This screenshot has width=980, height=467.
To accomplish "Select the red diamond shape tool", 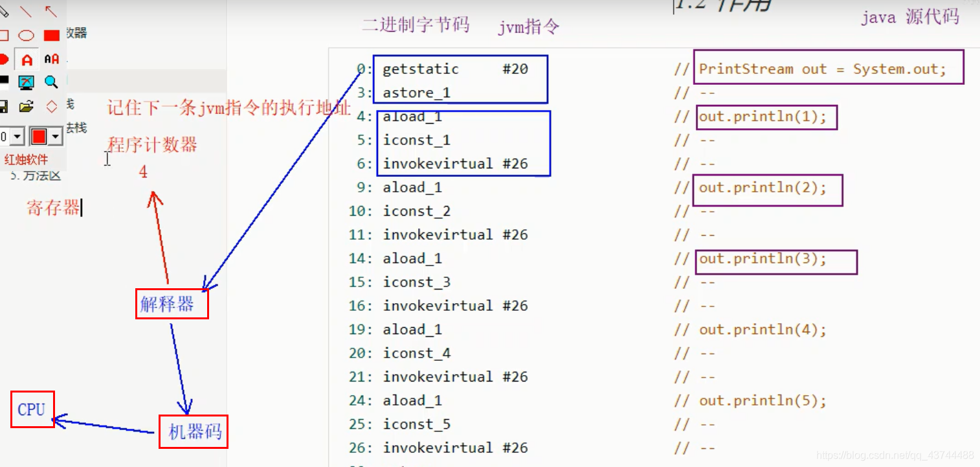I will [51, 107].
